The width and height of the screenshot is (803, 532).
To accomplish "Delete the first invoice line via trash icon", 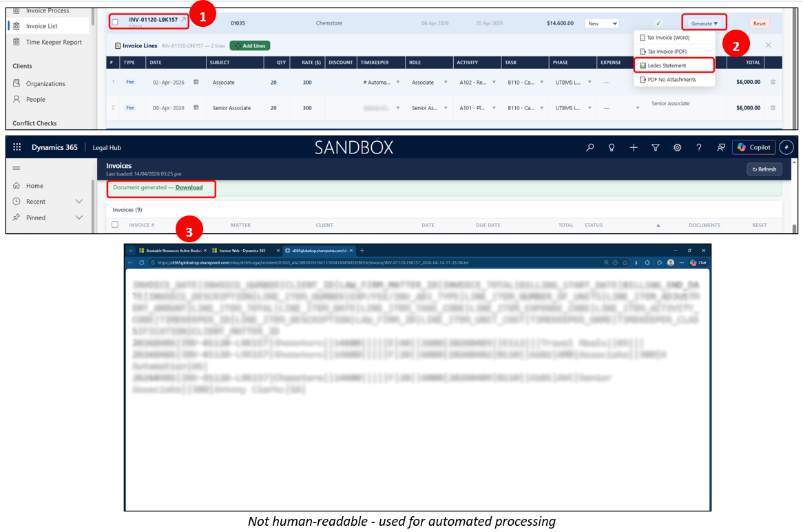I will tap(773, 82).
